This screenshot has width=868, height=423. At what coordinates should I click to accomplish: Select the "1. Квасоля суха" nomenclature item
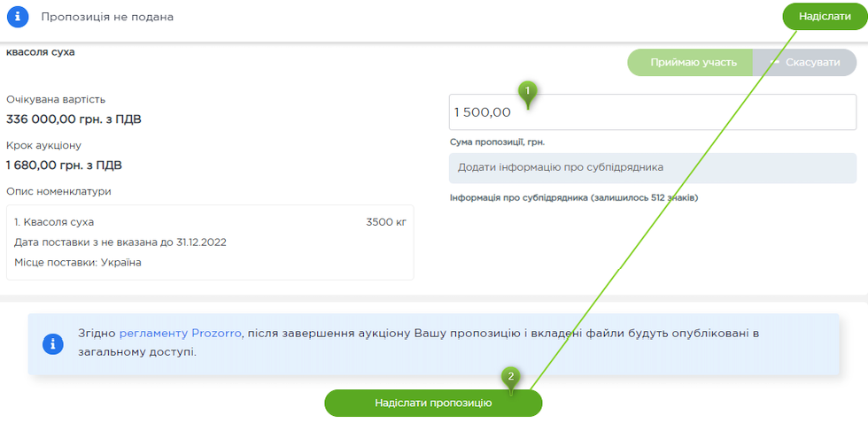click(54, 222)
